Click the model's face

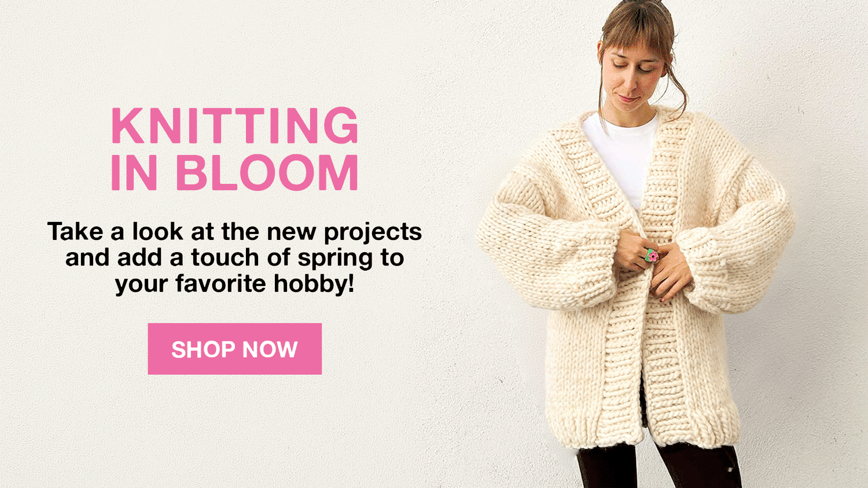point(631,72)
